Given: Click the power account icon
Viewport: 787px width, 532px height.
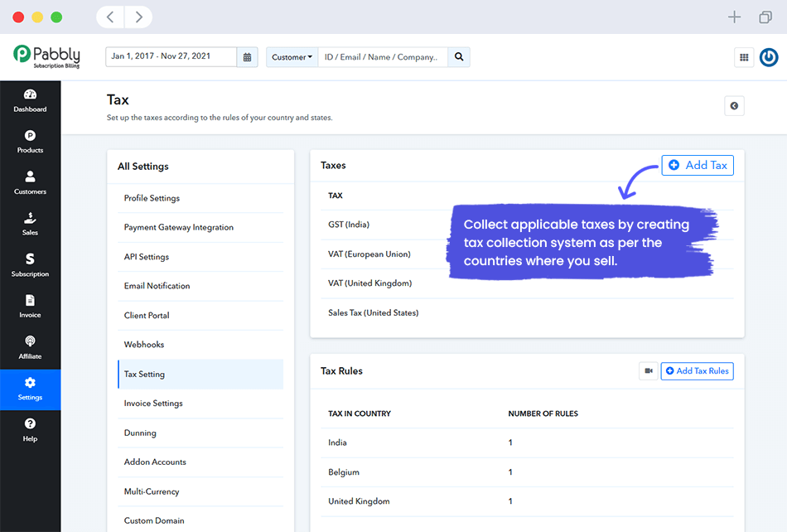Looking at the screenshot, I should click(x=769, y=57).
